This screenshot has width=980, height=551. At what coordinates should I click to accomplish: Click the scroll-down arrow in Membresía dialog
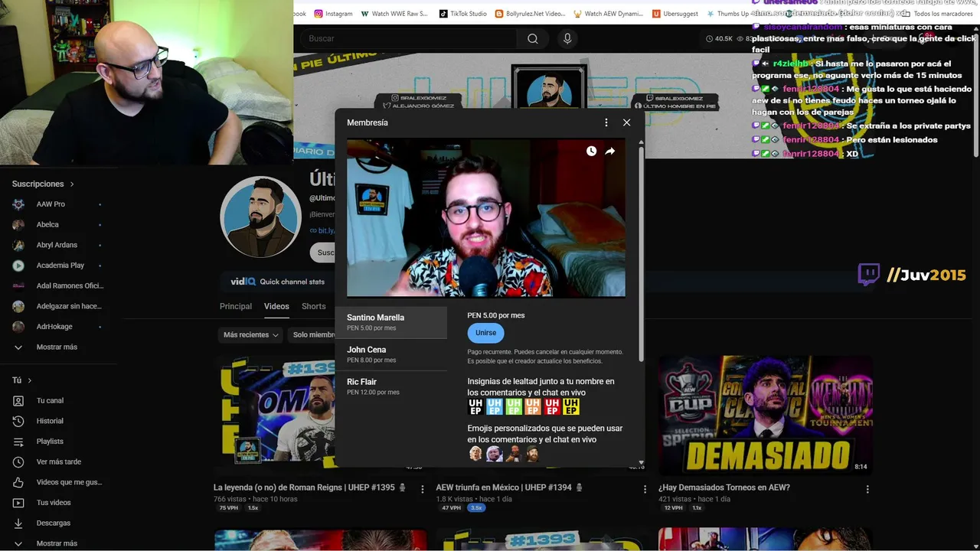(642, 462)
